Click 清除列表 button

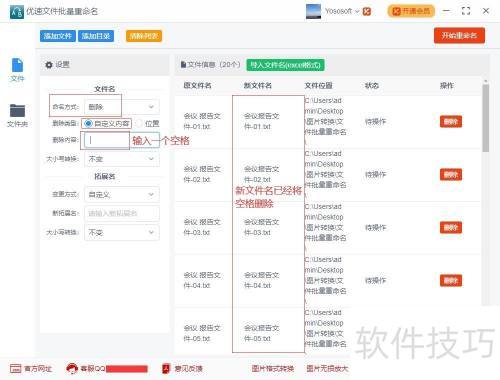[144, 36]
